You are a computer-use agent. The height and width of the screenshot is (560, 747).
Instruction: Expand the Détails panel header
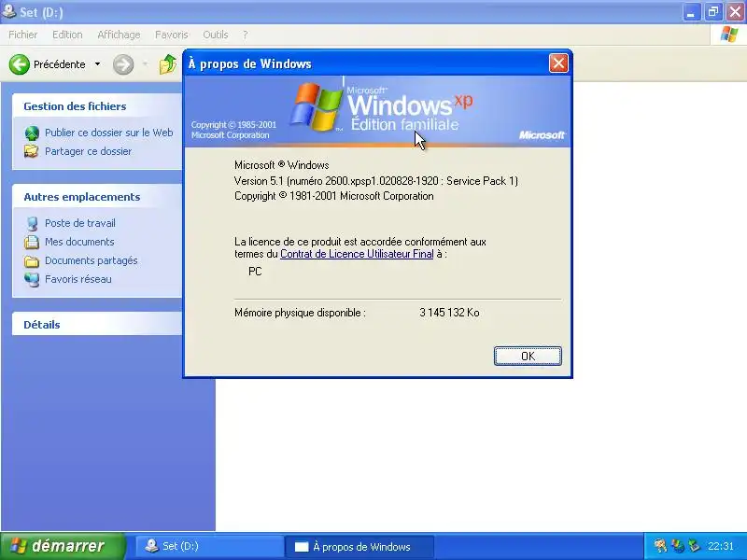[x=97, y=324]
